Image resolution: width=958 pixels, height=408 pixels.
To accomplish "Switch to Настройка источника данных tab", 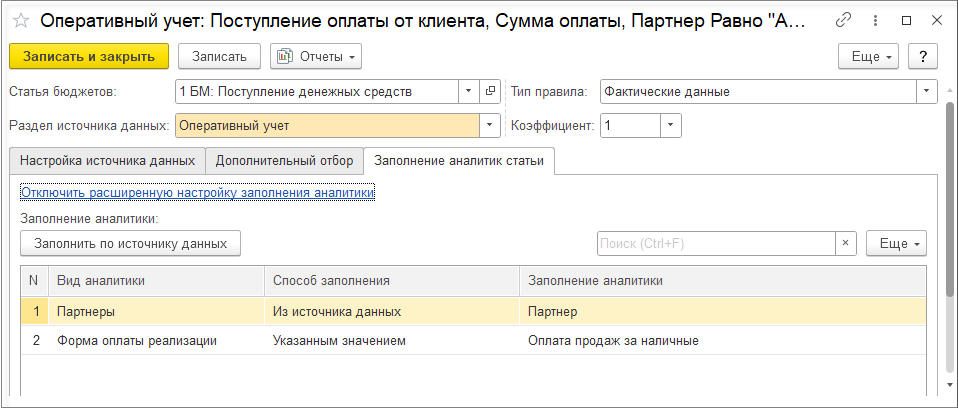I will [x=108, y=161].
